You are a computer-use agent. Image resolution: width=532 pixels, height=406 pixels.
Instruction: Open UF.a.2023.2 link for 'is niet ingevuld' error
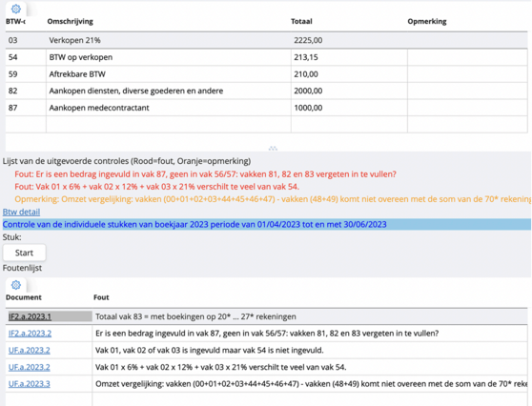tap(30, 350)
